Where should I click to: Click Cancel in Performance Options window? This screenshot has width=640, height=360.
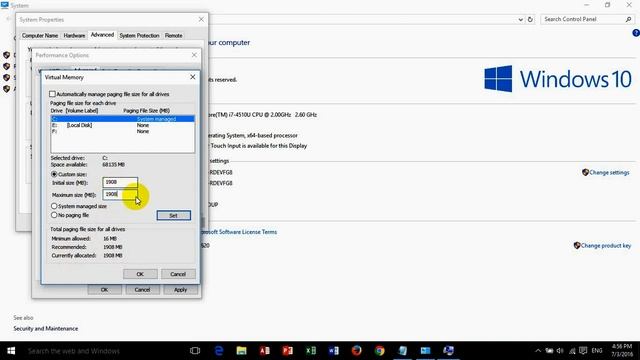pyautogui.click(x=142, y=290)
